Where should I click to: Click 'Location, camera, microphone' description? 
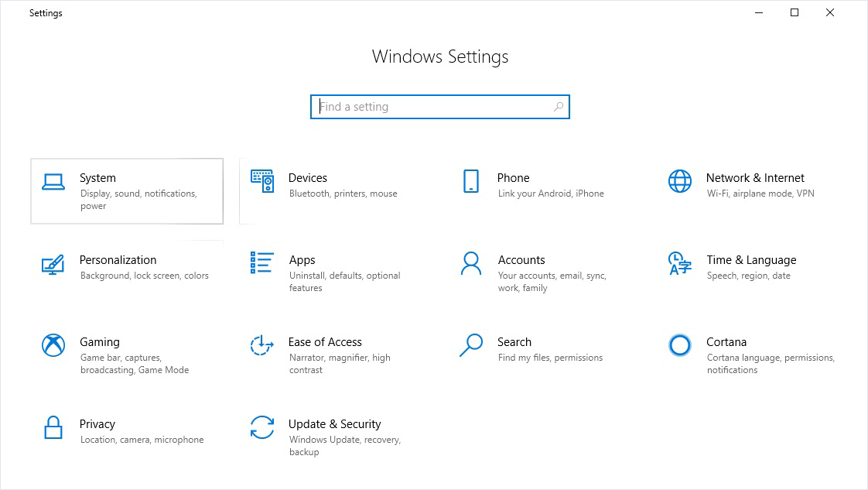pyautogui.click(x=142, y=440)
